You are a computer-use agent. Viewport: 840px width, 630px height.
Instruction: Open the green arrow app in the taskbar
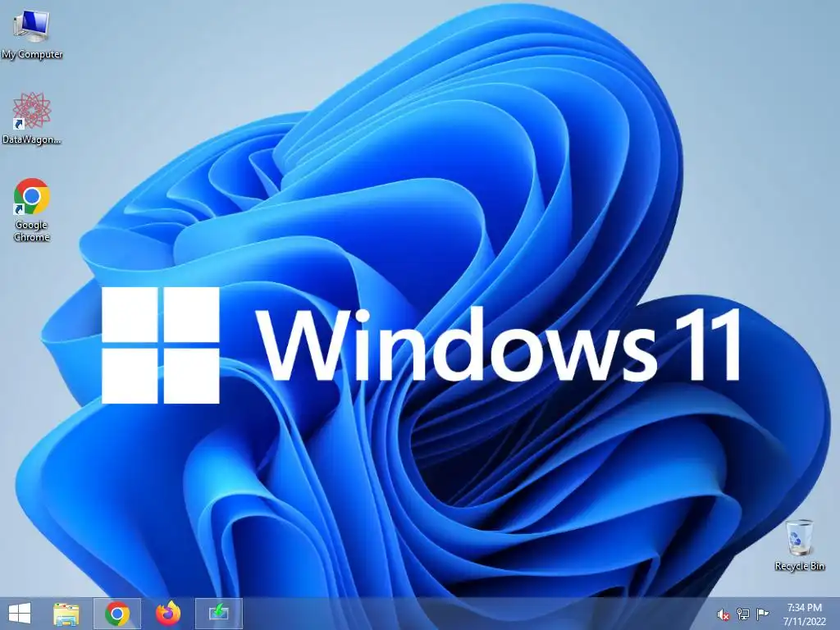[x=218, y=614]
